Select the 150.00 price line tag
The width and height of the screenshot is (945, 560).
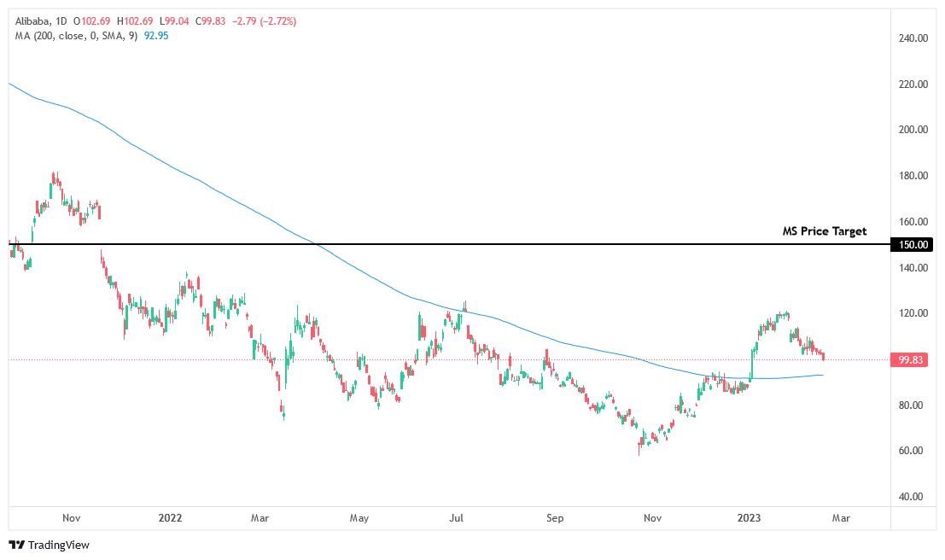pyautogui.click(x=913, y=245)
